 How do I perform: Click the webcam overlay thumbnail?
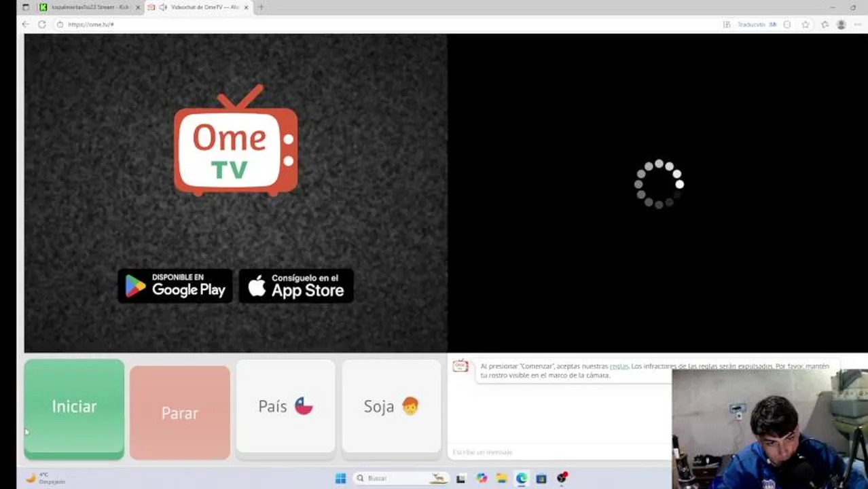coord(770,429)
